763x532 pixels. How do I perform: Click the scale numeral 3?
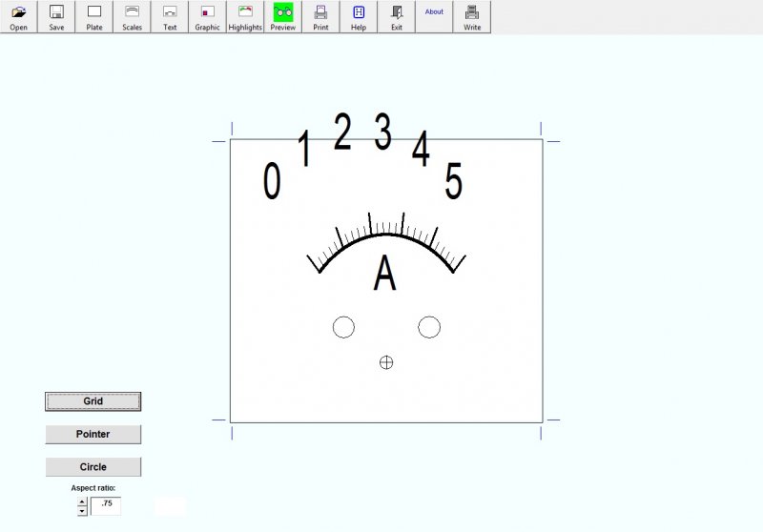click(383, 131)
